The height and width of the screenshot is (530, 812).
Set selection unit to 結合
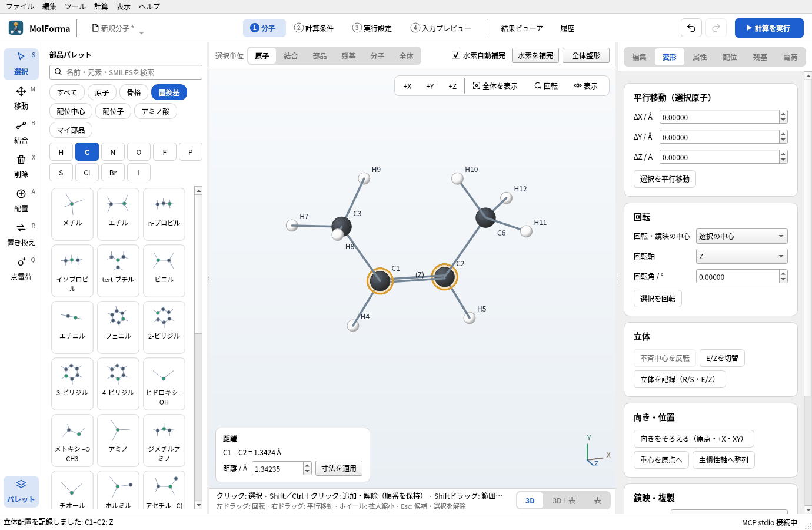[x=291, y=56]
